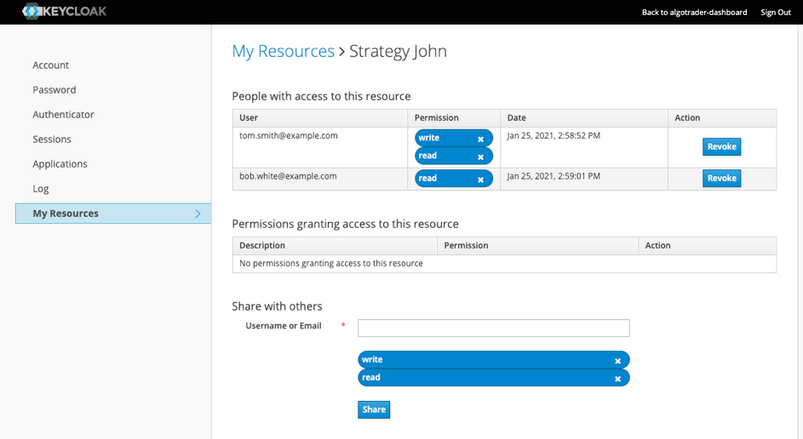Select My Resources in sidebar

[113, 214]
